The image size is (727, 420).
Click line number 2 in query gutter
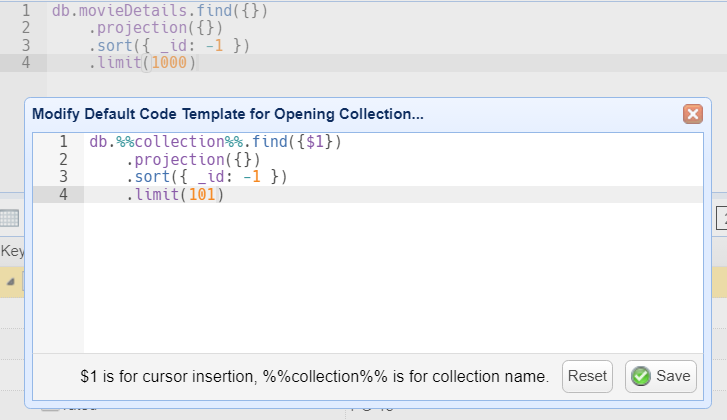25,29
